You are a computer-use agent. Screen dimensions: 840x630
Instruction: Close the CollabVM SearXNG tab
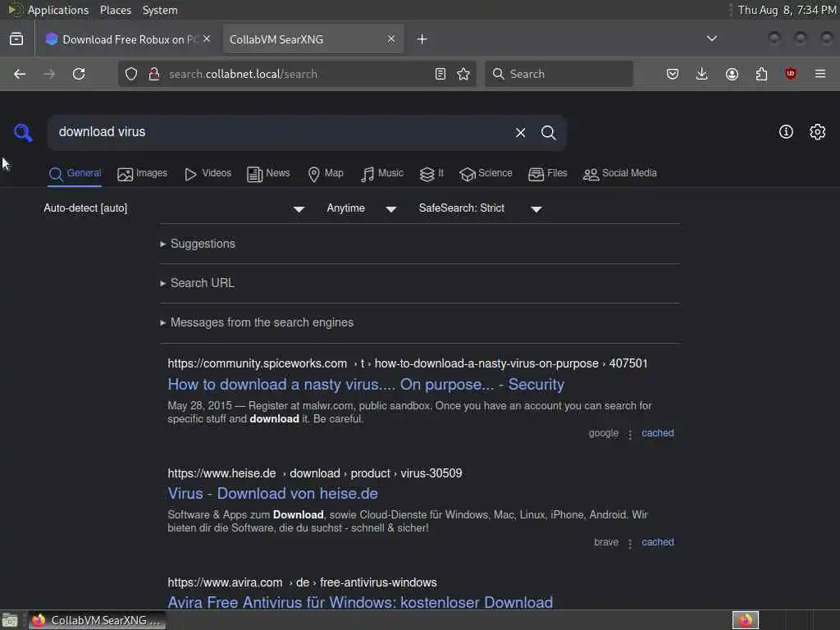(x=391, y=39)
